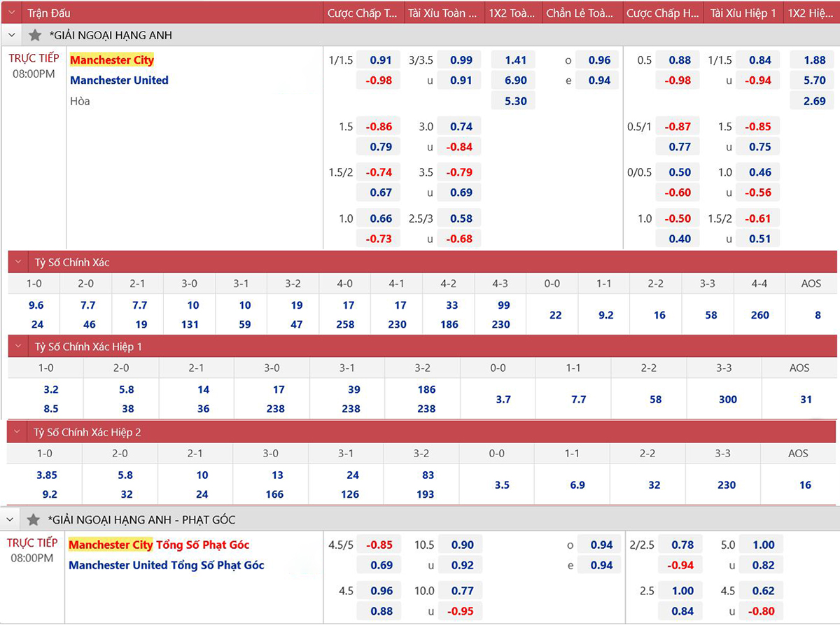The height and width of the screenshot is (628, 840).
Task: Star the GIẢI NGOẠI HẠNG ANH league as favorite
Action: [x=35, y=35]
